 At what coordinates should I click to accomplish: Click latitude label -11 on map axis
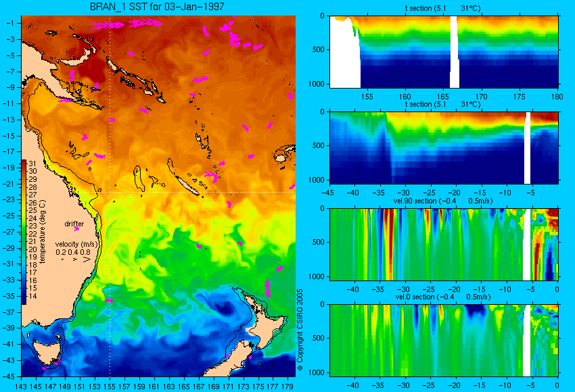click(x=10, y=103)
